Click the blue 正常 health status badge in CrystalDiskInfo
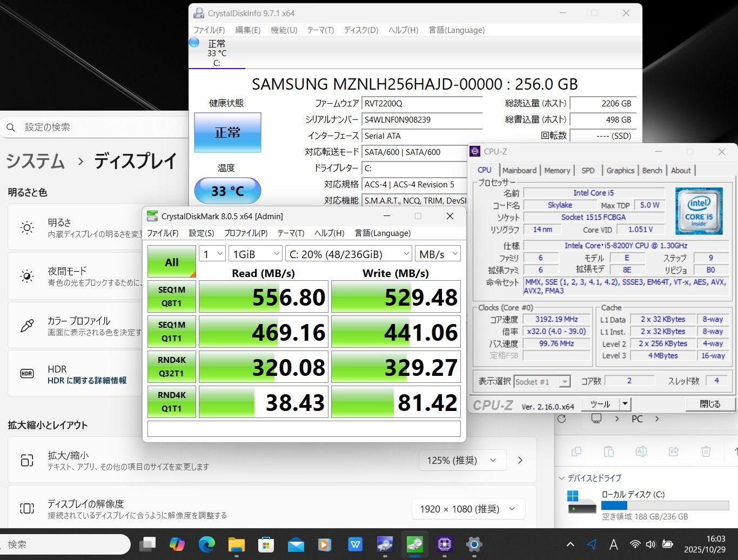Viewport: 738px width, 560px height. 227,132
